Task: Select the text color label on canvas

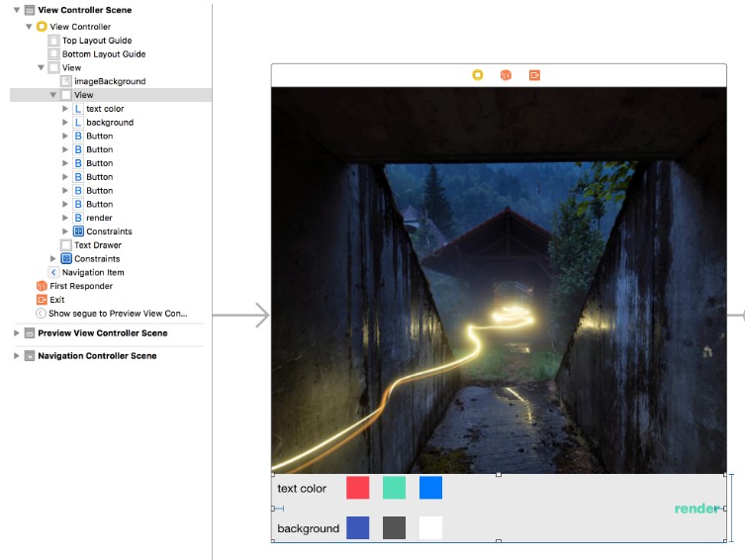Action: (302, 489)
